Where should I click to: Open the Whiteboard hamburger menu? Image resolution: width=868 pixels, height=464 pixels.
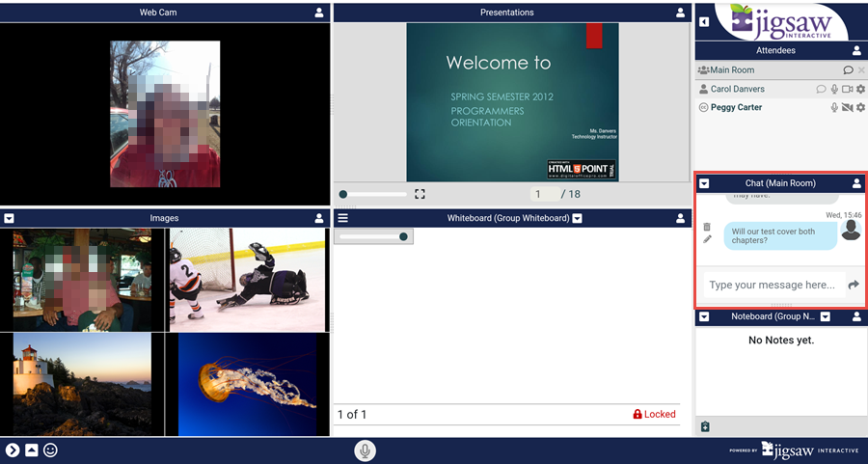tap(342, 219)
